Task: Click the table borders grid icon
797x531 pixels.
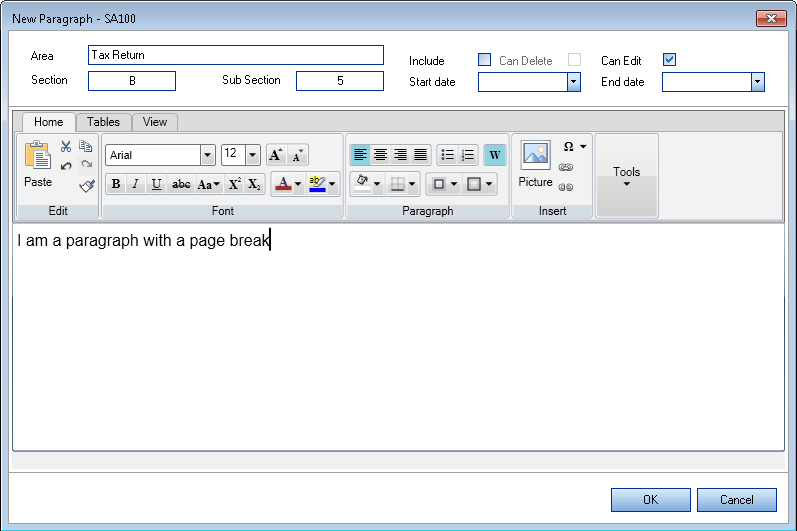Action: click(x=397, y=184)
